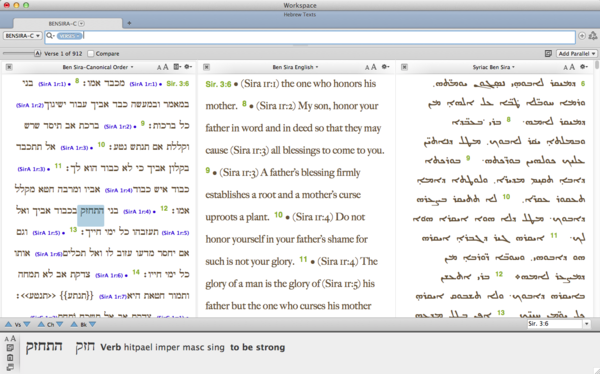Go to next verse with the Vs down arrow
Screen dimensions: 600x374
[27, 324]
